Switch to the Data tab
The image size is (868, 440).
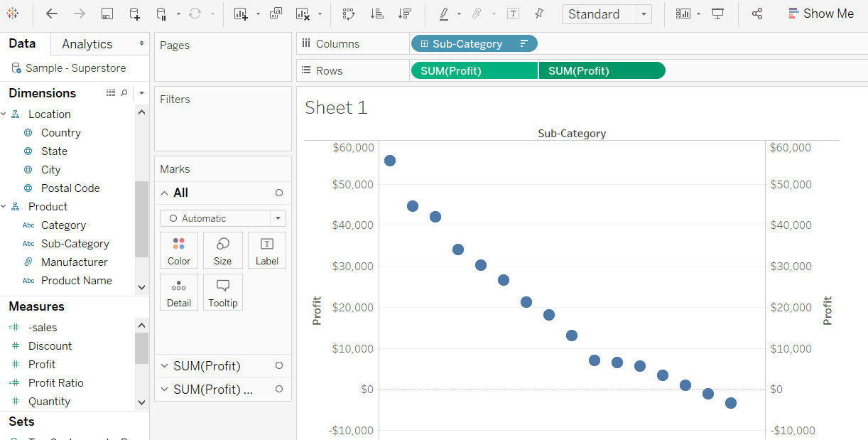(22, 43)
